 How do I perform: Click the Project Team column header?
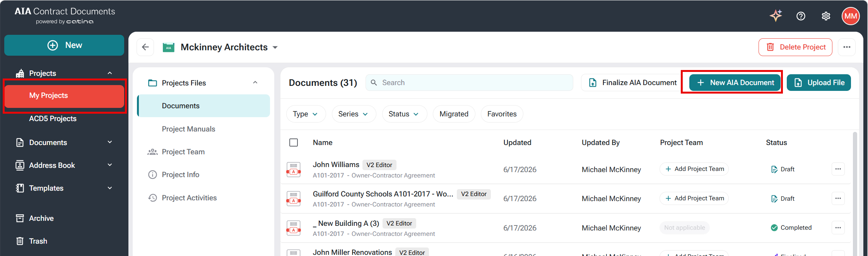(x=681, y=143)
